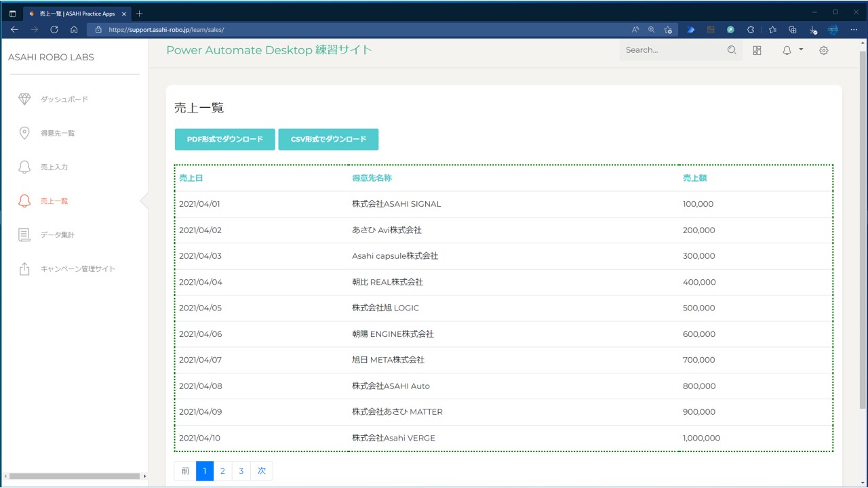This screenshot has width=868, height=488.
Task: Click the vertical page scrollbar
Action: 863,230
